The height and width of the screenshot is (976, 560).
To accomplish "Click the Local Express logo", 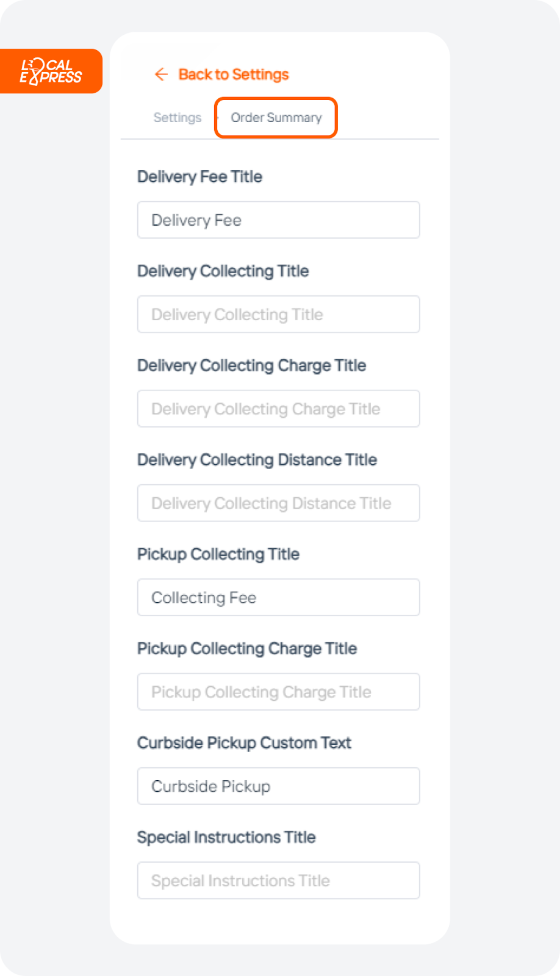I will (x=51, y=71).
